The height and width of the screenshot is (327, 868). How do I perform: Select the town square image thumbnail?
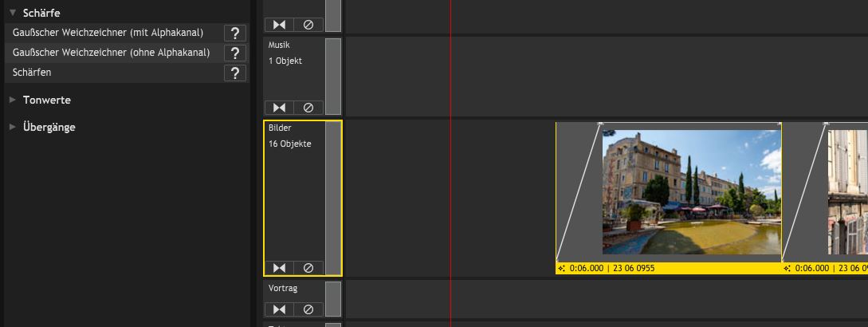point(691,191)
